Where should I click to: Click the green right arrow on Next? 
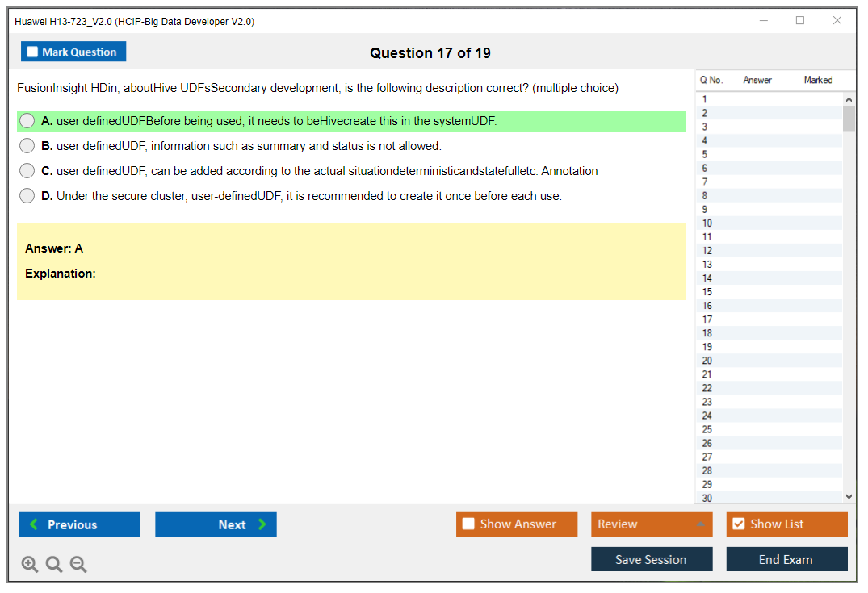click(262, 524)
